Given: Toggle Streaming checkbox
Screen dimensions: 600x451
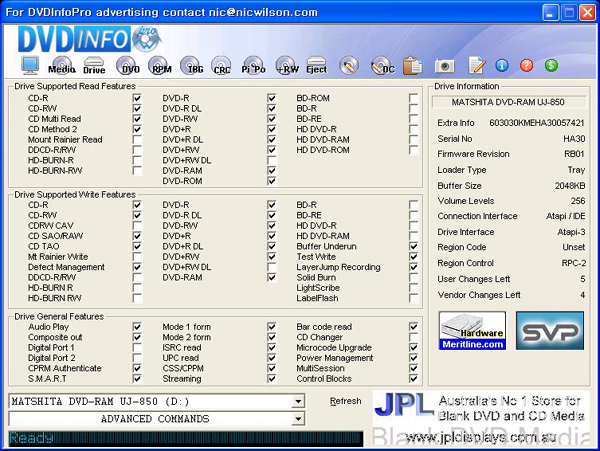Looking at the screenshot, I should pos(271,378).
